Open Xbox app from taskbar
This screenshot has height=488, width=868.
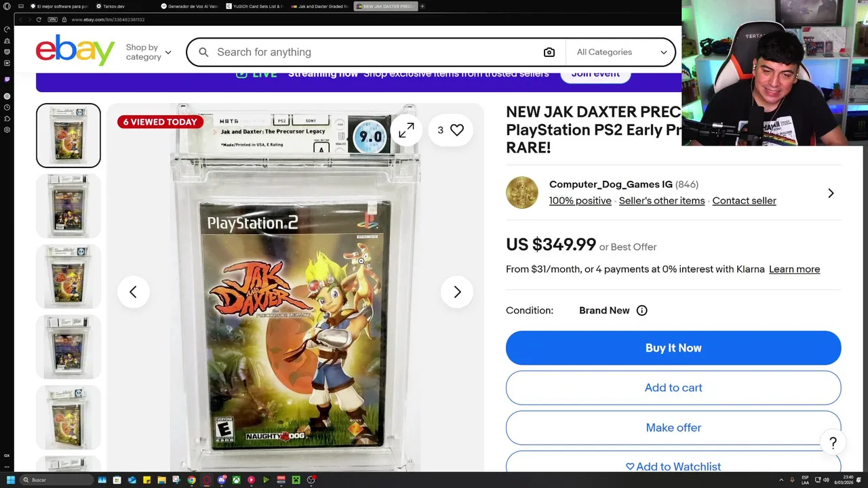tap(236, 480)
